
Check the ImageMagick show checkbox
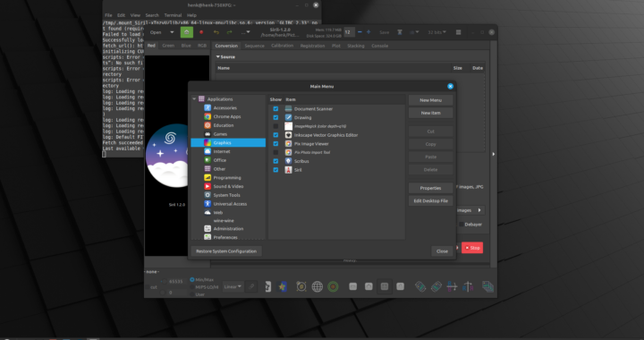pyautogui.click(x=275, y=126)
